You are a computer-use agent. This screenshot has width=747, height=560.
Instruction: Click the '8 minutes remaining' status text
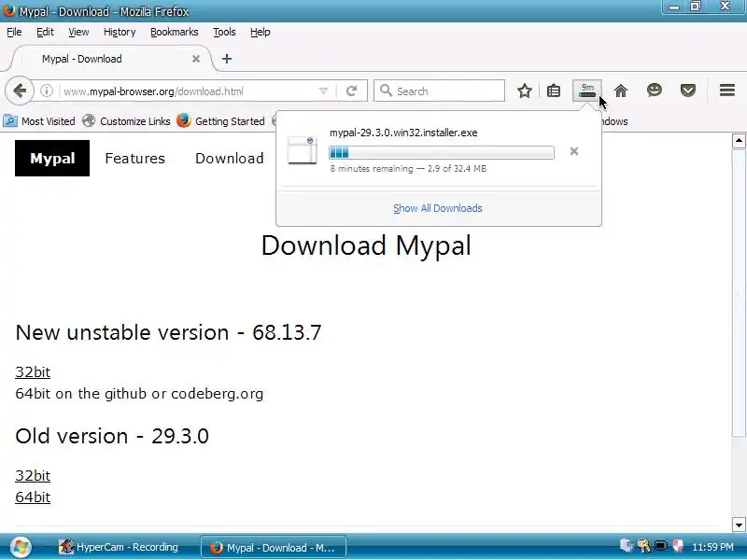tap(372, 169)
